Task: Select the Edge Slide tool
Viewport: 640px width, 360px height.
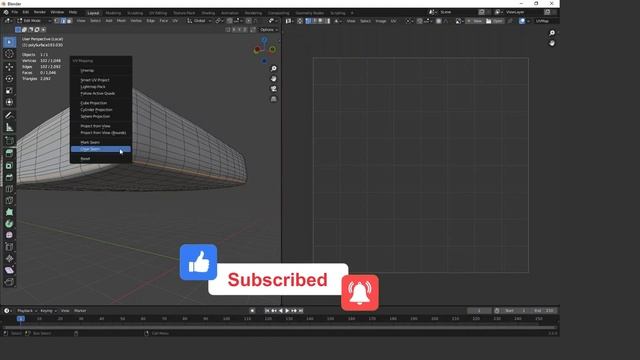Action: [9, 247]
